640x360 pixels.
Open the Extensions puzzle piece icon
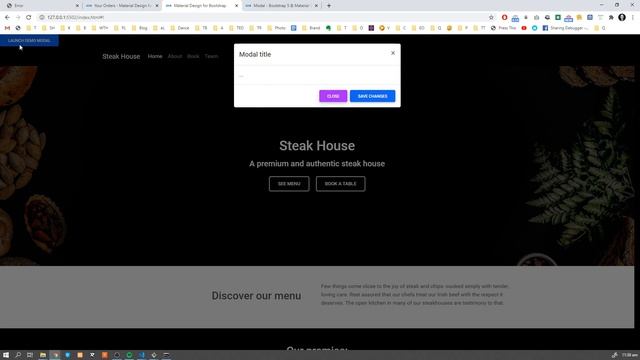(x=611, y=17)
